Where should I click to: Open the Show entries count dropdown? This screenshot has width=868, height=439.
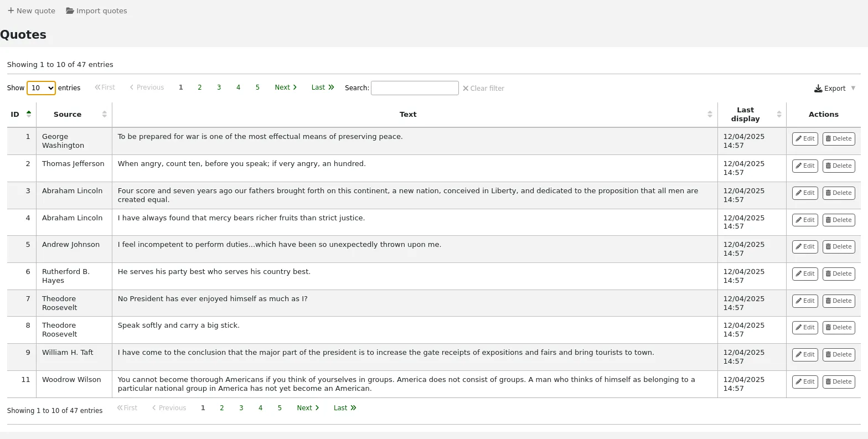41,88
